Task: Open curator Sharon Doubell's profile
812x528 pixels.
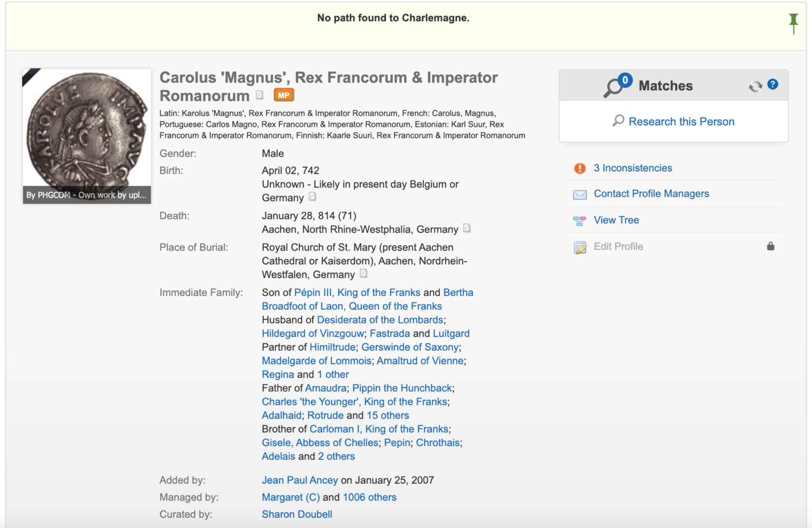Action: (297, 514)
